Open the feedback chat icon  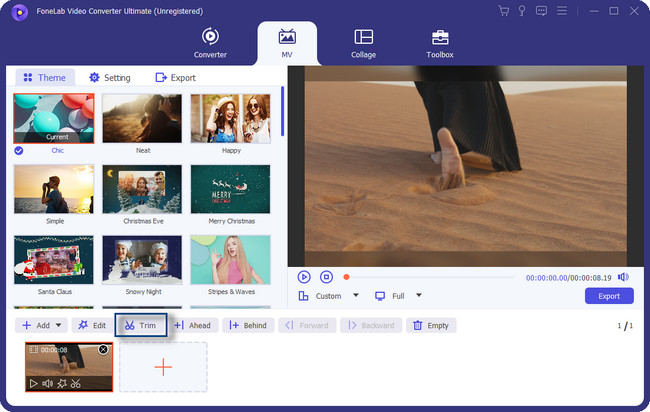[541, 11]
